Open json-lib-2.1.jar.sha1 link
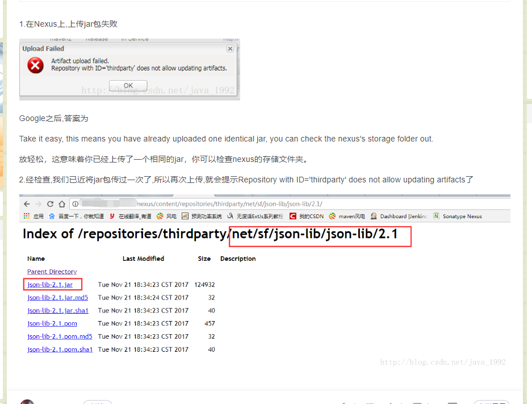The height and width of the screenshot is (404, 532). pyautogui.click(x=58, y=310)
